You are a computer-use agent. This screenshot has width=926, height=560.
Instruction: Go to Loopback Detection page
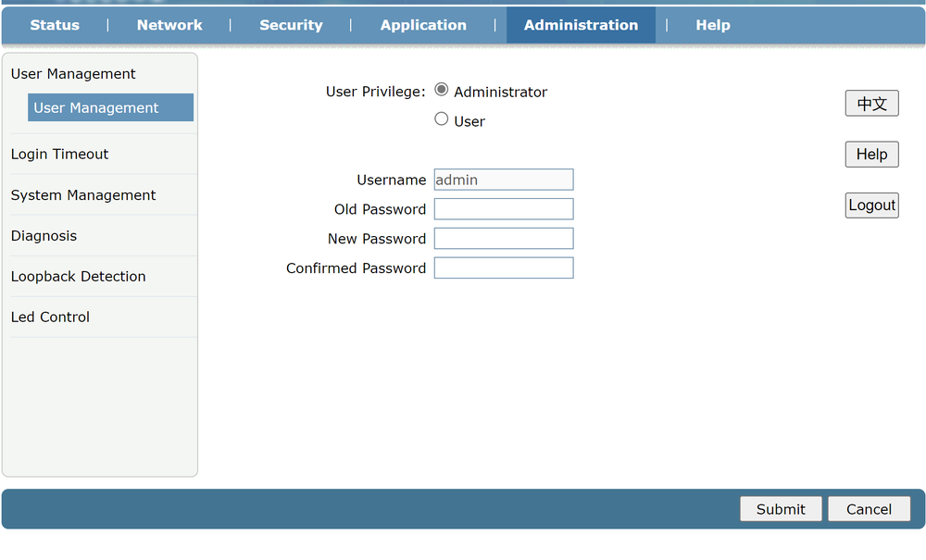[79, 277]
